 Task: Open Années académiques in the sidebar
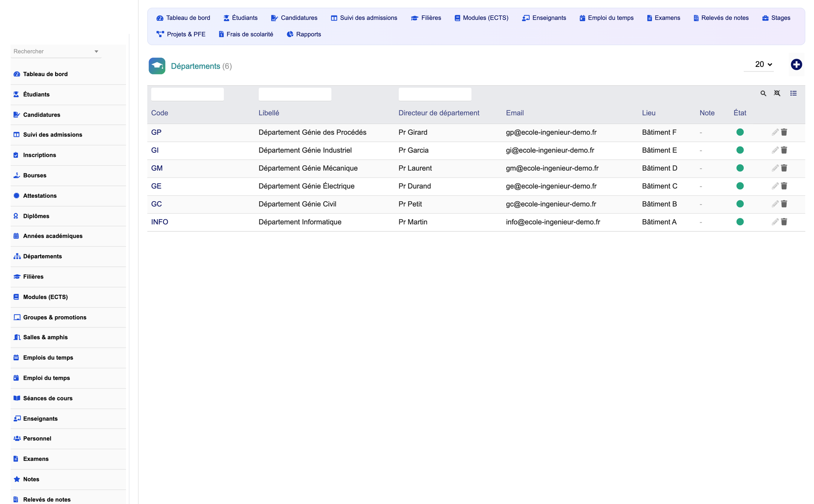click(x=68, y=236)
